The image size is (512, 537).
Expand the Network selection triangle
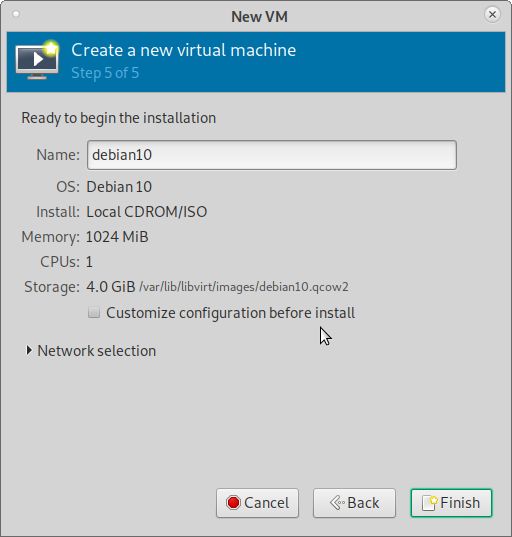(x=29, y=350)
